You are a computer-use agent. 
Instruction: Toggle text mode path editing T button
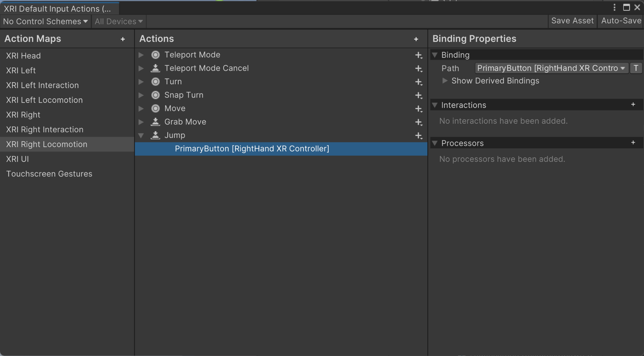[636, 68]
